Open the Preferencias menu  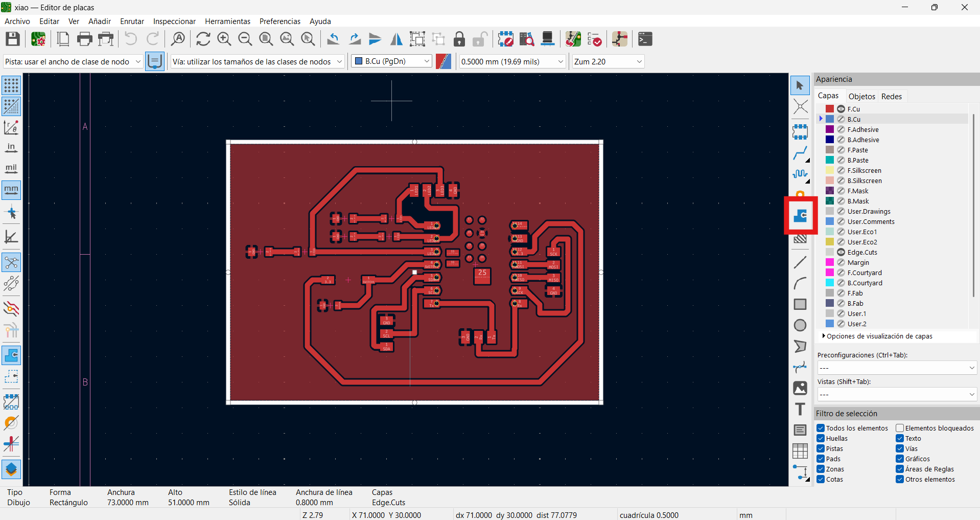click(x=280, y=21)
